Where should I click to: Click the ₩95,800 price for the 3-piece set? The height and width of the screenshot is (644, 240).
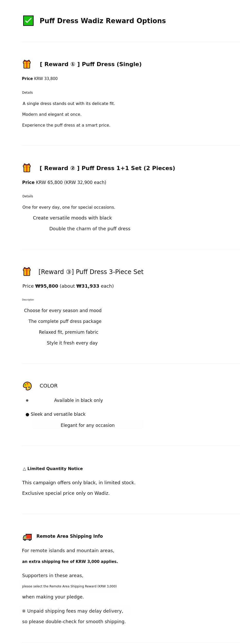click(47, 286)
